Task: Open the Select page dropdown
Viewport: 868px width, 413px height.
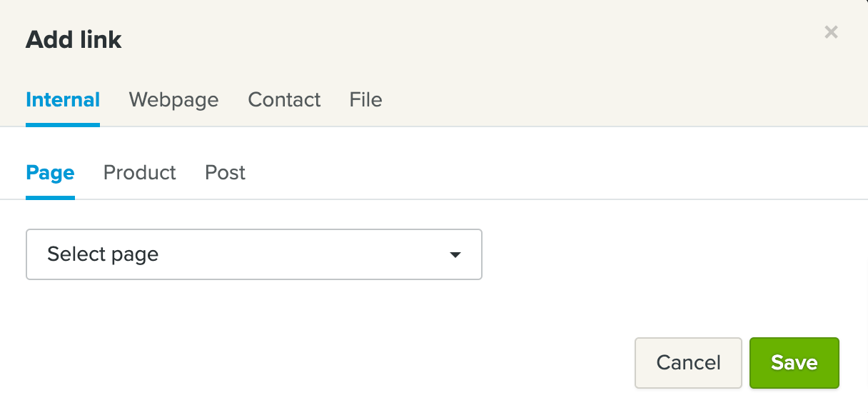Action: (253, 254)
